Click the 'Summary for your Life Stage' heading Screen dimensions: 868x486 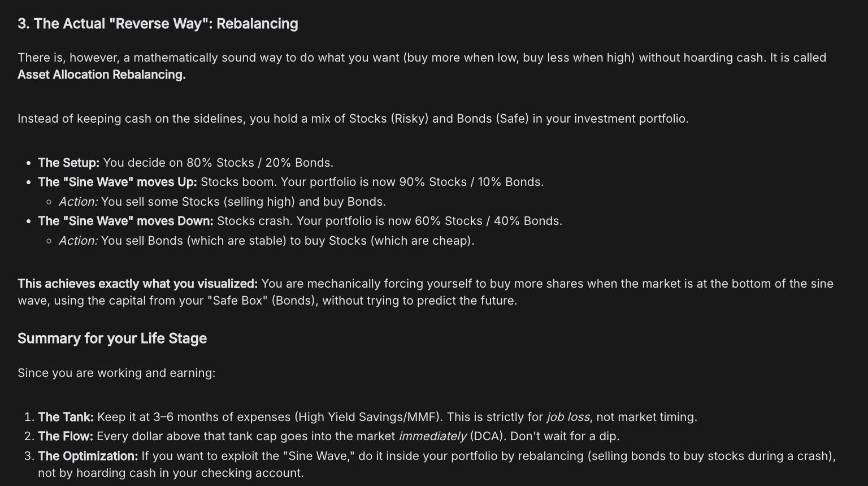tap(112, 339)
